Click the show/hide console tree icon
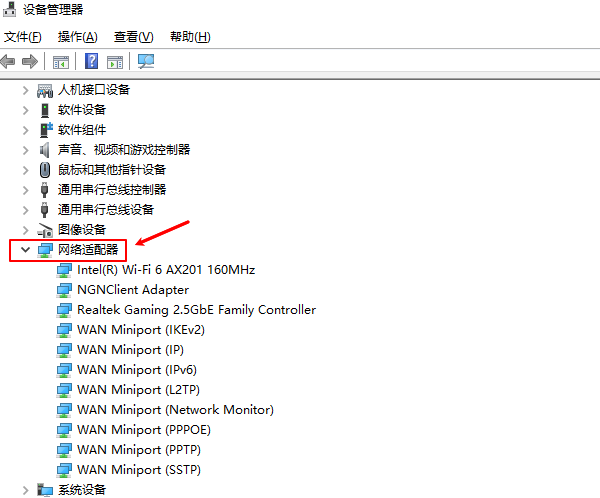Screen dimensions: 600x498 click(61, 62)
